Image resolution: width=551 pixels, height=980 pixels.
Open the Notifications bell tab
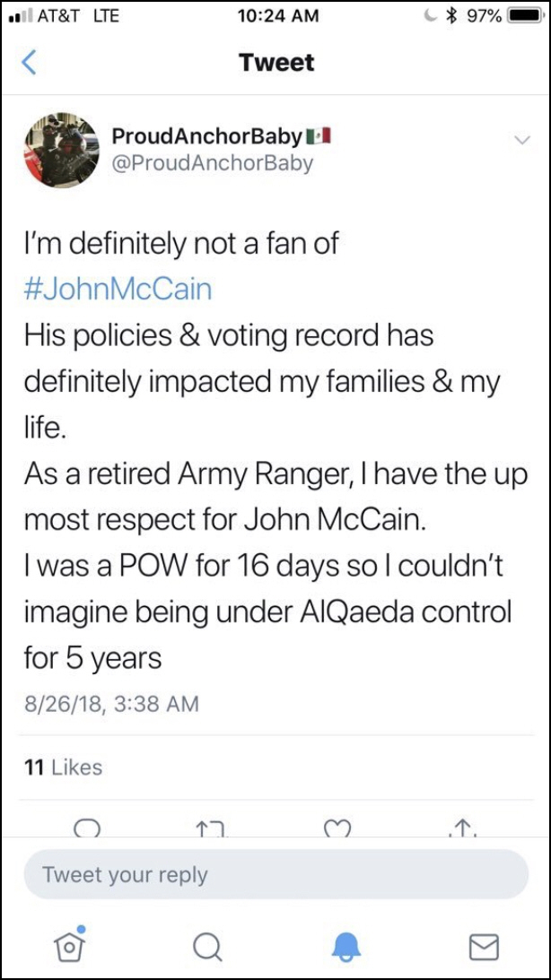point(345,946)
